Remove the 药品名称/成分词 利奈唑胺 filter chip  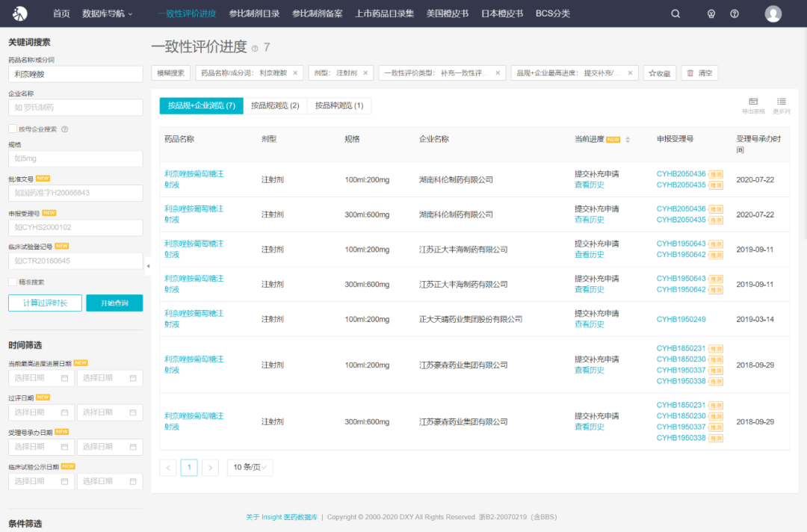pyautogui.click(x=295, y=73)
